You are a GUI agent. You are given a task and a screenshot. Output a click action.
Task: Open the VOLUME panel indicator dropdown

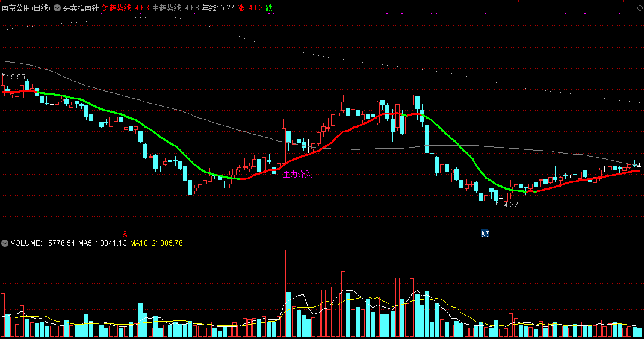[x=5, y=243]
